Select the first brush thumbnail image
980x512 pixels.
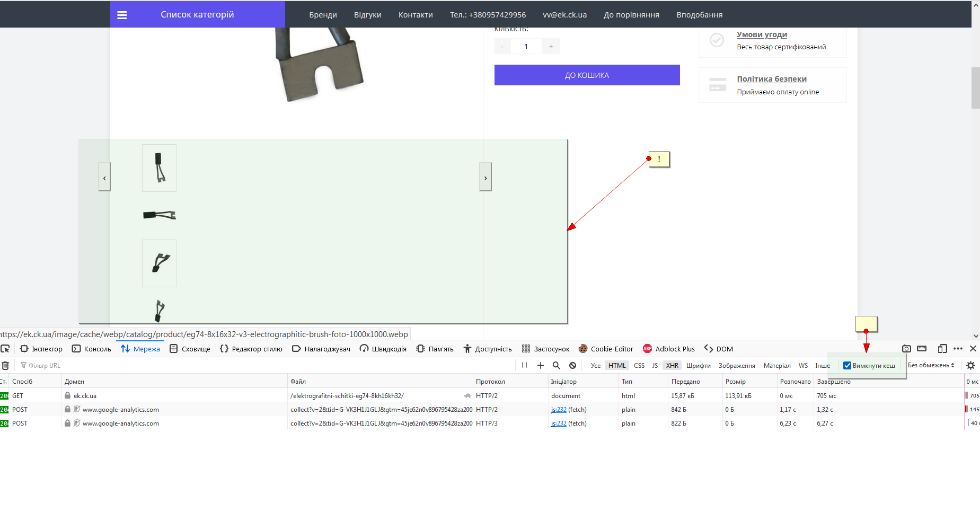coord(159,168)
